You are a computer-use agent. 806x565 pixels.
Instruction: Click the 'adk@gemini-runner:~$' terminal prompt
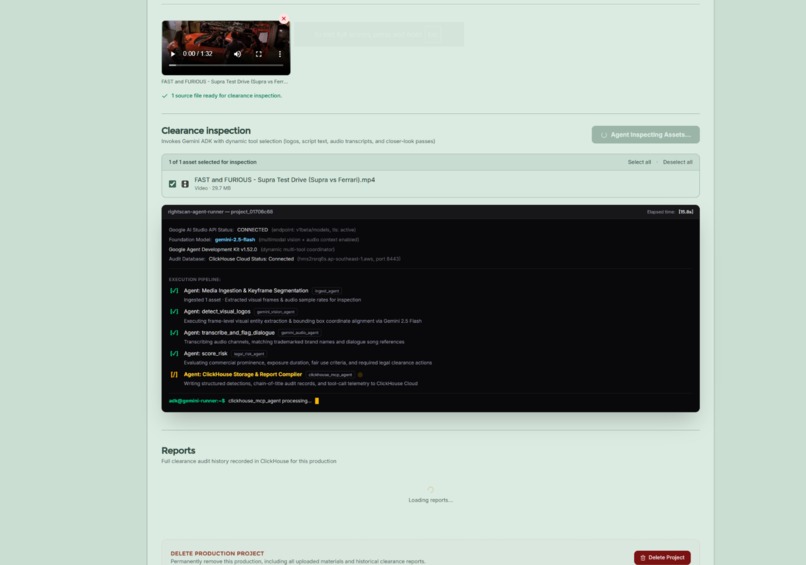(x=197, y=401)
